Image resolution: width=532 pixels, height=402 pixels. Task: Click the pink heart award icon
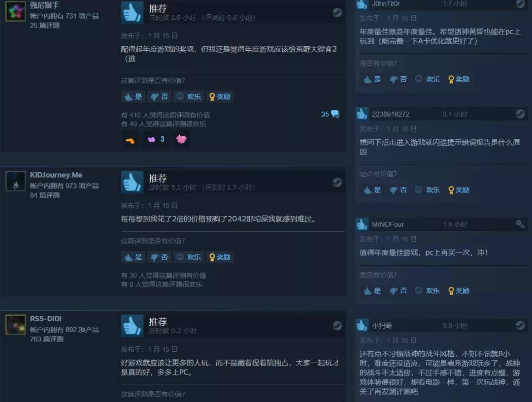click(181, 139)
